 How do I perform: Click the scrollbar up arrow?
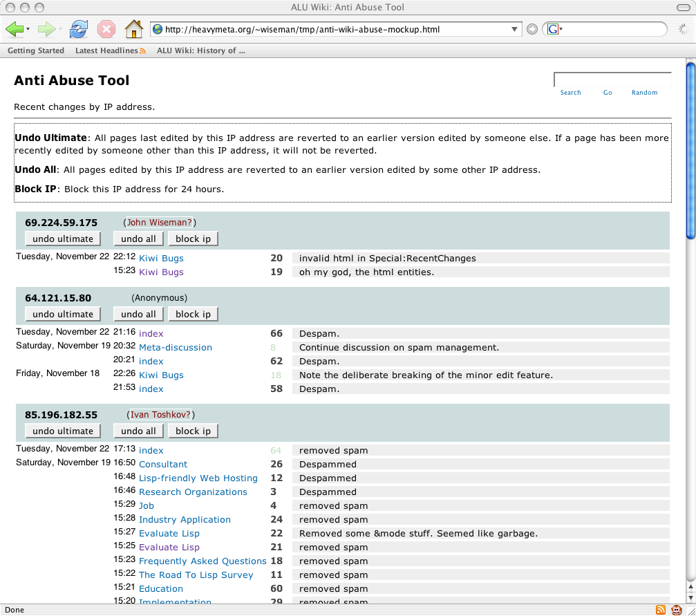pos(690,587)
